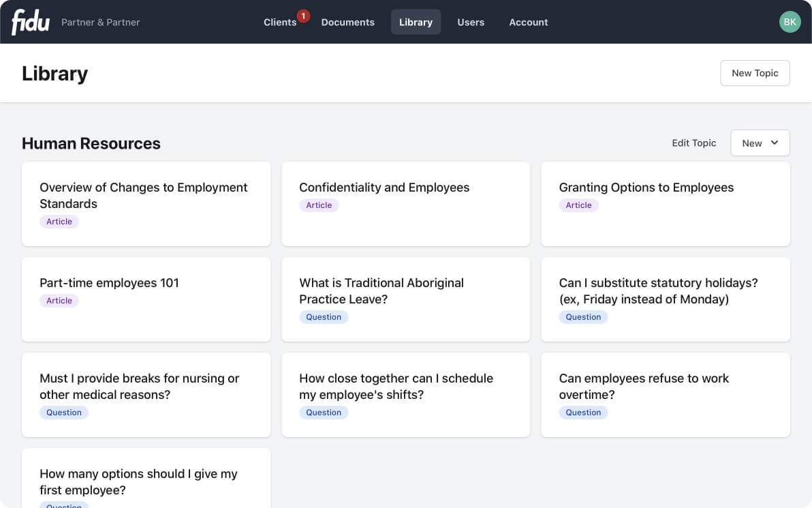Click the red notification badge on Clients
The image size is (812, 508).
(303, 15)
